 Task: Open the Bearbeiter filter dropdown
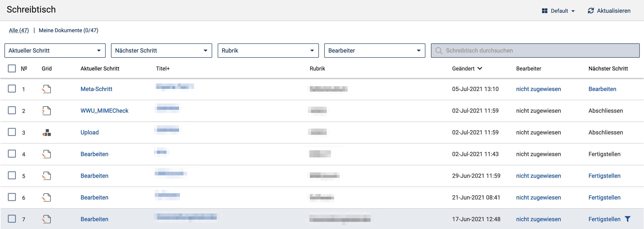tap(375, 51)
